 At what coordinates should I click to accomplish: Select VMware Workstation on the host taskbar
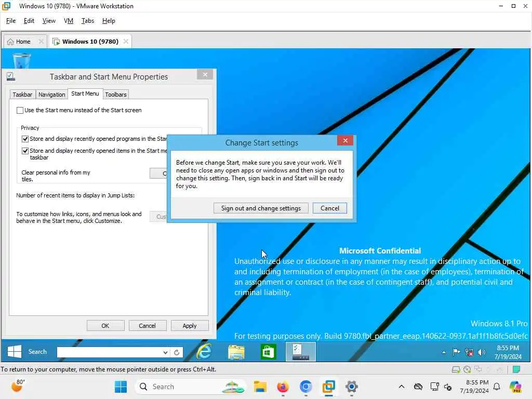tap(329, 387)
